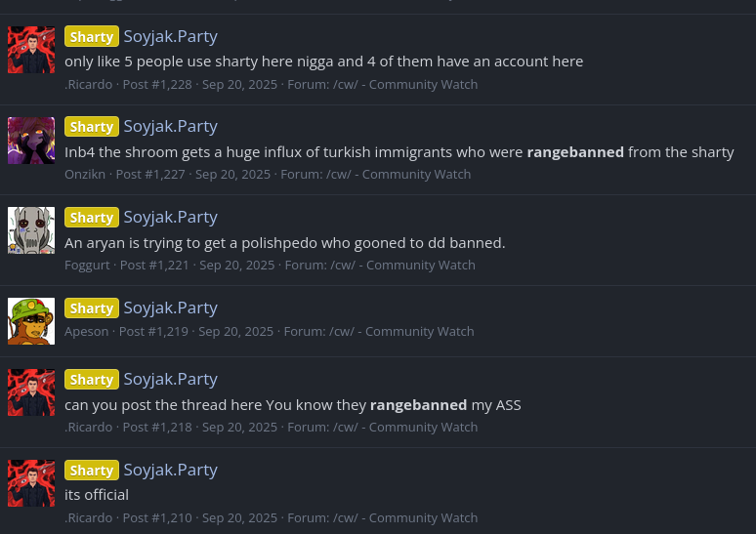This screenshot has height=534, width=756.
Task: Click .Ricardo username under post #1,218
Action: pos(88,427)
